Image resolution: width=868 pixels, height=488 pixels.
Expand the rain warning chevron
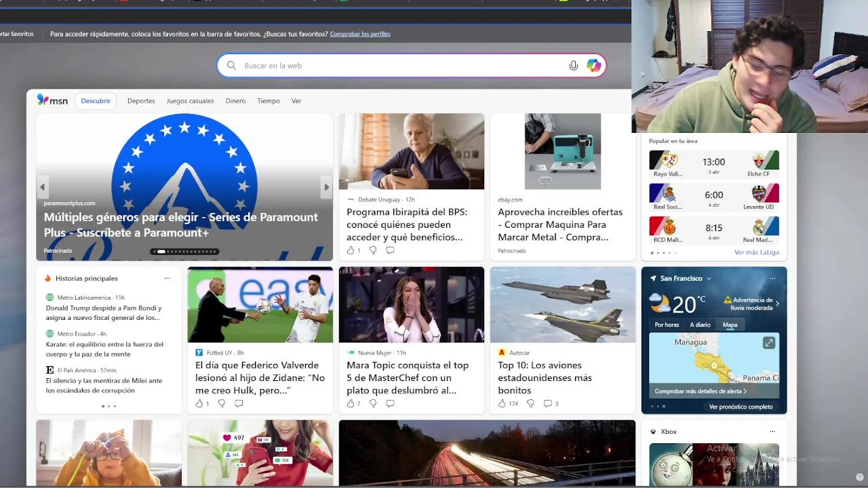pos(777,304)
